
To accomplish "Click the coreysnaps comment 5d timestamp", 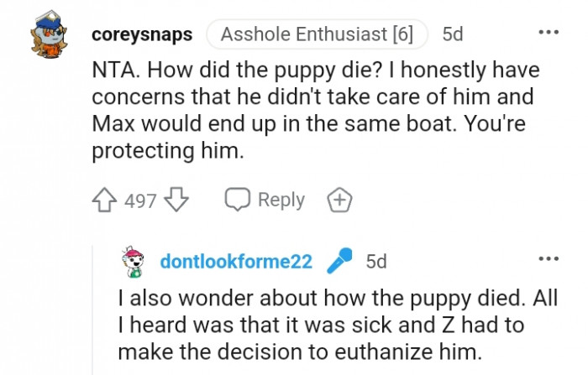I will (452, 34).
